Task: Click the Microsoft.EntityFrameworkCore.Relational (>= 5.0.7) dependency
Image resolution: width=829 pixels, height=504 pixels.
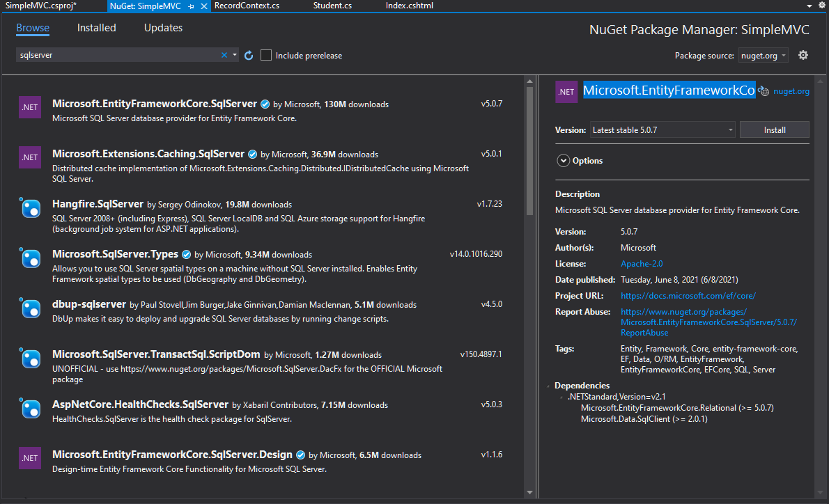Action: [677, 408]
